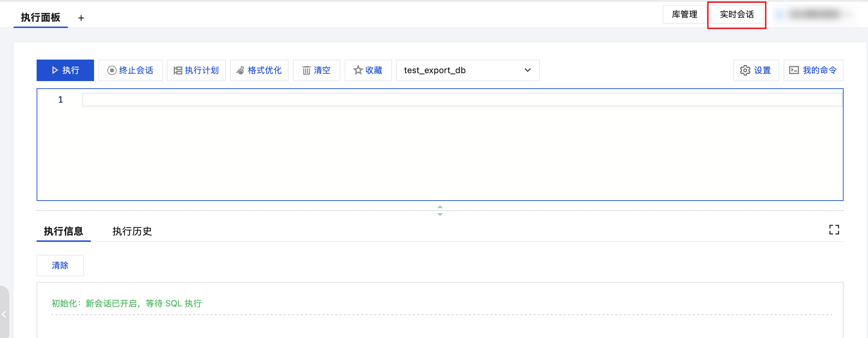Stop the session with 终止会话
The image size is (868, 338).
tap(130, 70)
